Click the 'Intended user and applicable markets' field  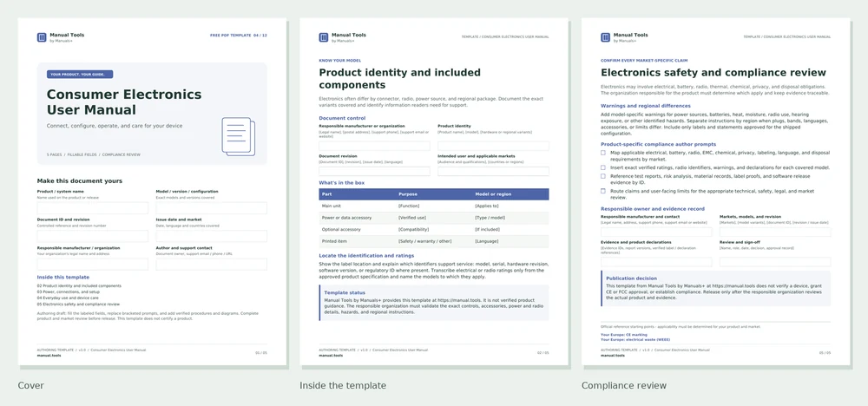point(493,172)
